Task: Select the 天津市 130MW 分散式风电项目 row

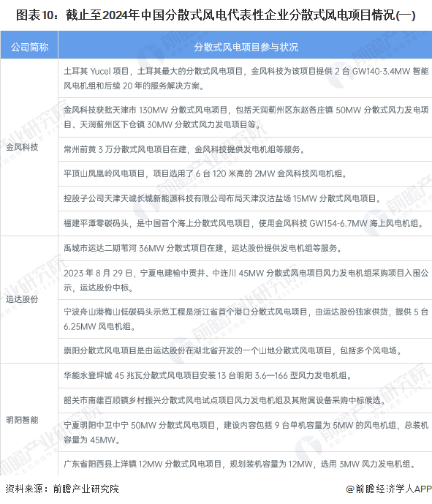Action: [246, 117]
